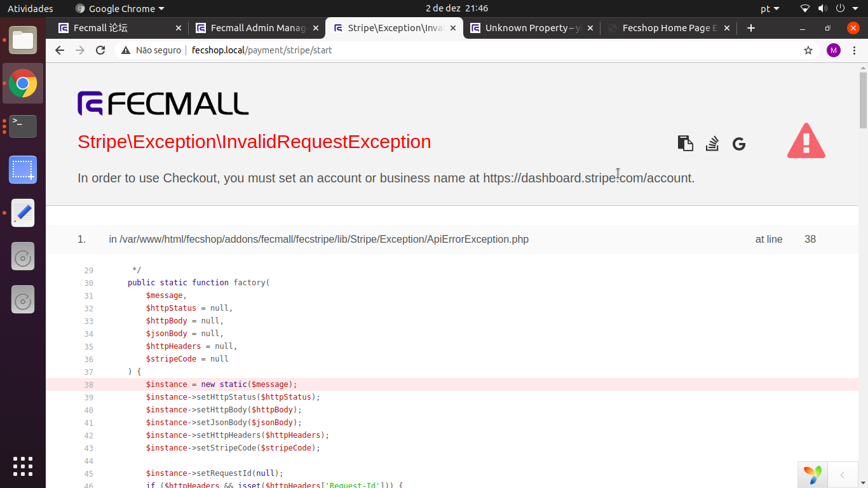The width and height of the screenshot is (868, 488).
Task: Go back to the previous page
Action: point(60,50)
